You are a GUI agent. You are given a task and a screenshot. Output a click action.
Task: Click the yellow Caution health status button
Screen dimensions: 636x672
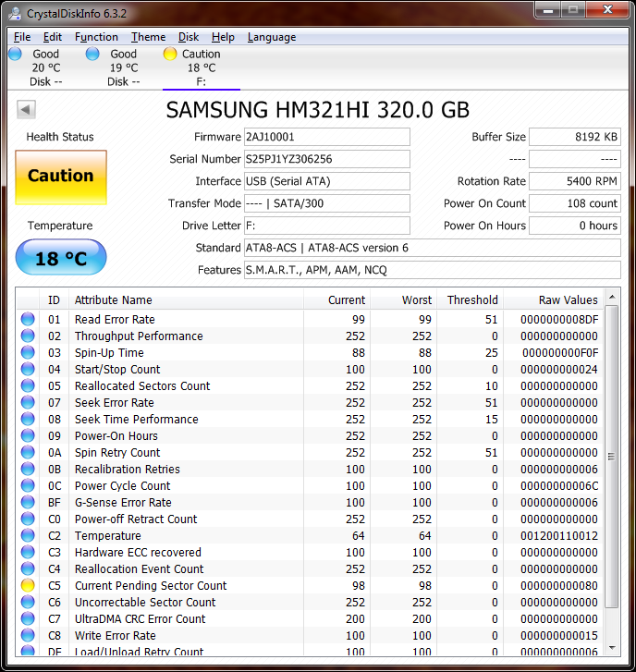61,177
